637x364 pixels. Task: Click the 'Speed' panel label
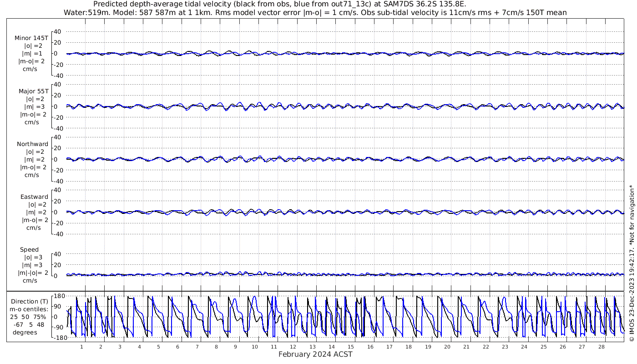click(29, 250)
